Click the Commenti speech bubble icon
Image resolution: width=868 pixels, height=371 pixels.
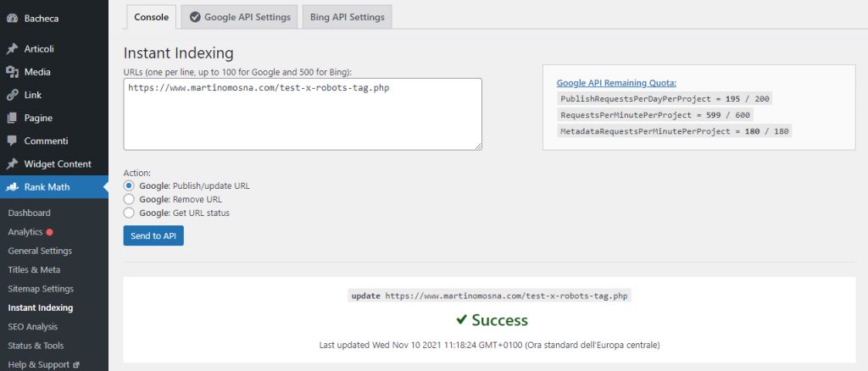[12, 141]
